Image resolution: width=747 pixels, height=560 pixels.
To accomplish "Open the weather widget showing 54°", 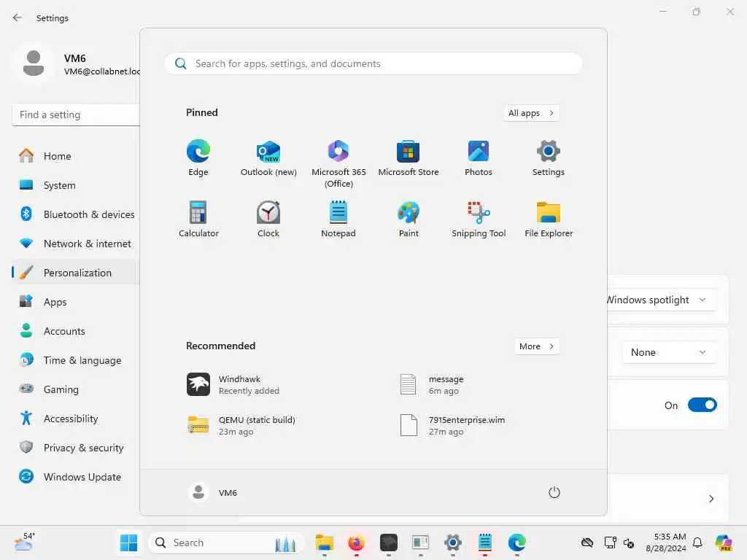I will [24, 542].
